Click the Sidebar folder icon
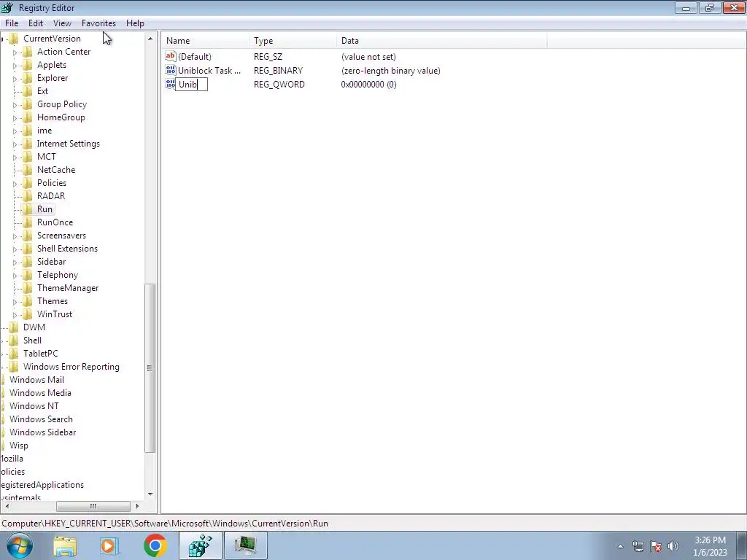 tap(28, 262)
